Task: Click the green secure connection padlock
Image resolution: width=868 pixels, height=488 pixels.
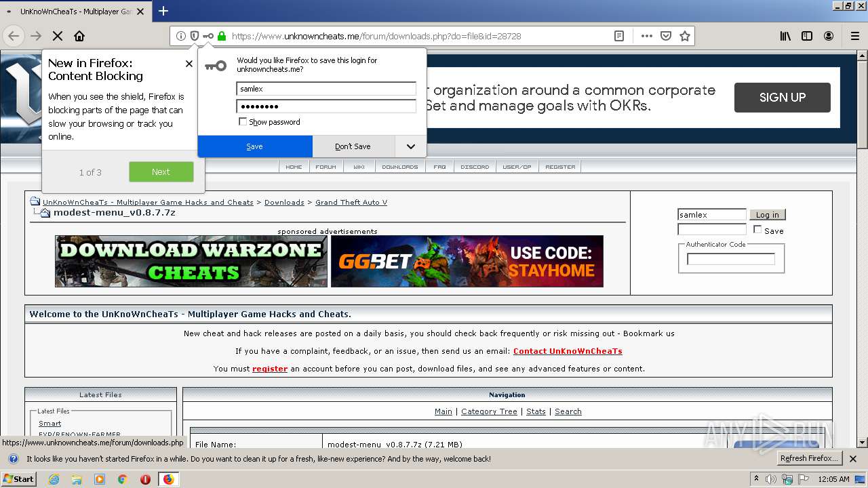Action: [222, 36]
